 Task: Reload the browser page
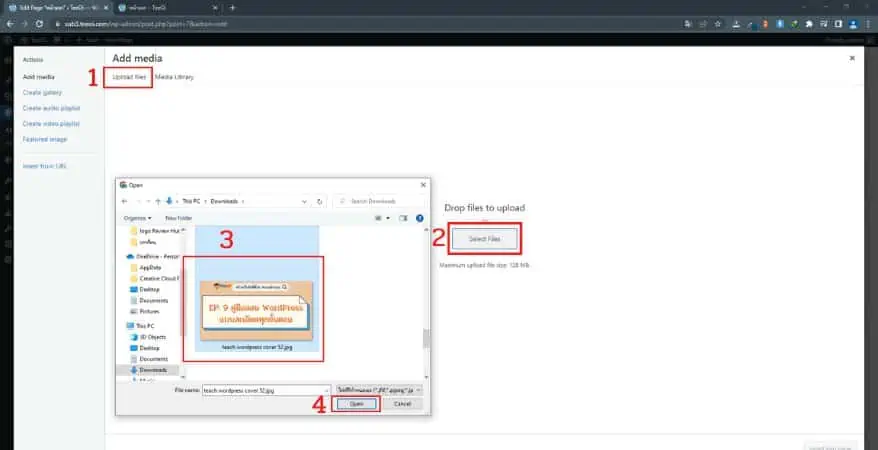39,24
